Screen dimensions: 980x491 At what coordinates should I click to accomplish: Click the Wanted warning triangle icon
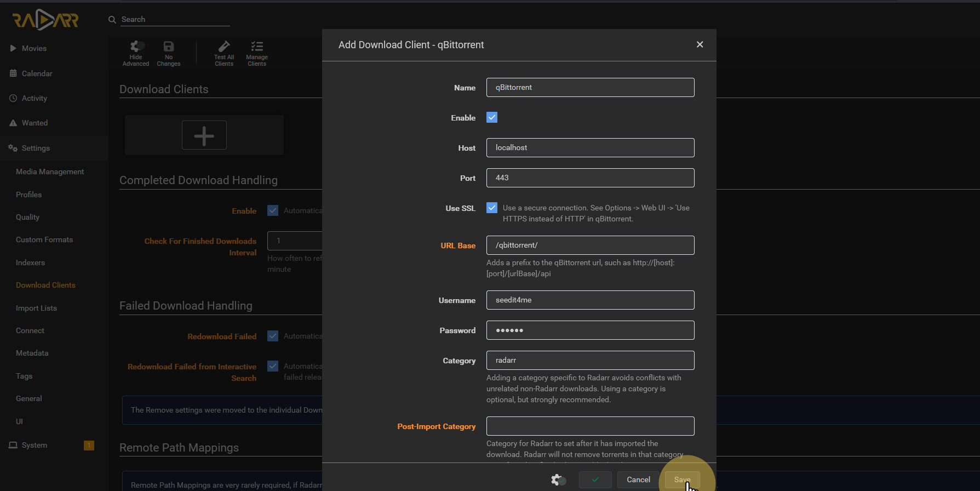pyautogui.click(x=13, y=123)
